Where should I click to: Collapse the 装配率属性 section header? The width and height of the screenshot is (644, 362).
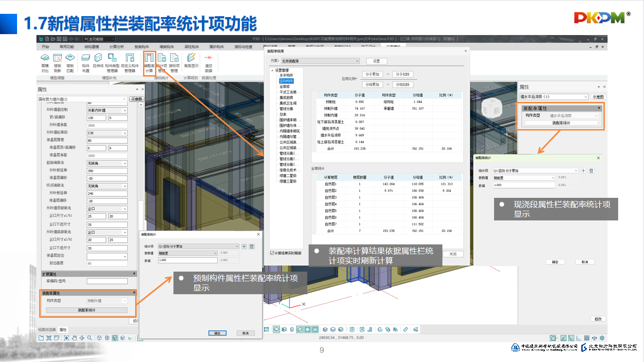[134, 293]
